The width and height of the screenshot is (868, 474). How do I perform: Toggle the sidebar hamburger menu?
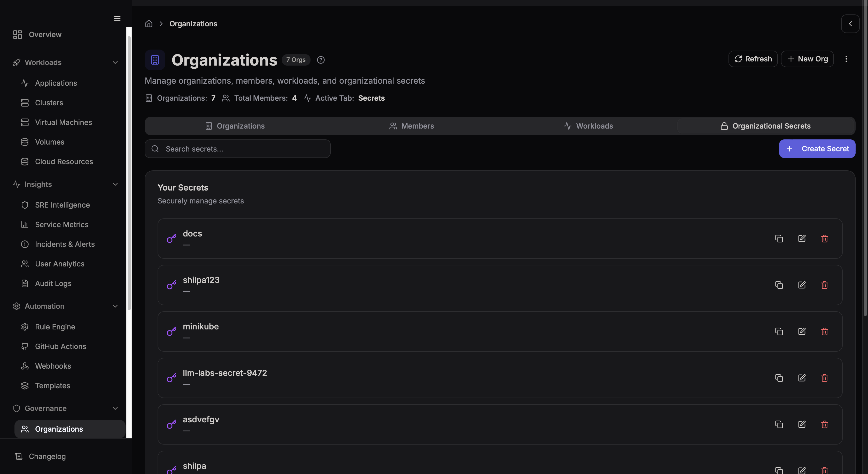click(x=117, y=19)
